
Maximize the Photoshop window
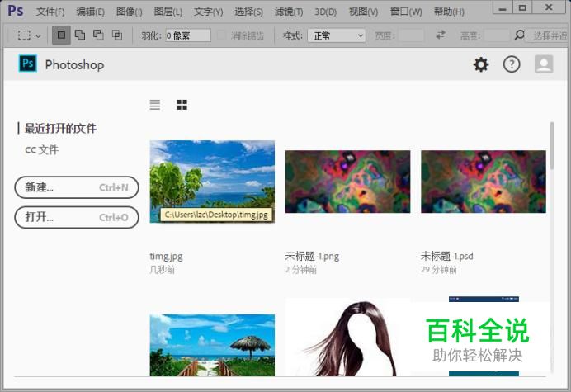[x=522, y=8]
